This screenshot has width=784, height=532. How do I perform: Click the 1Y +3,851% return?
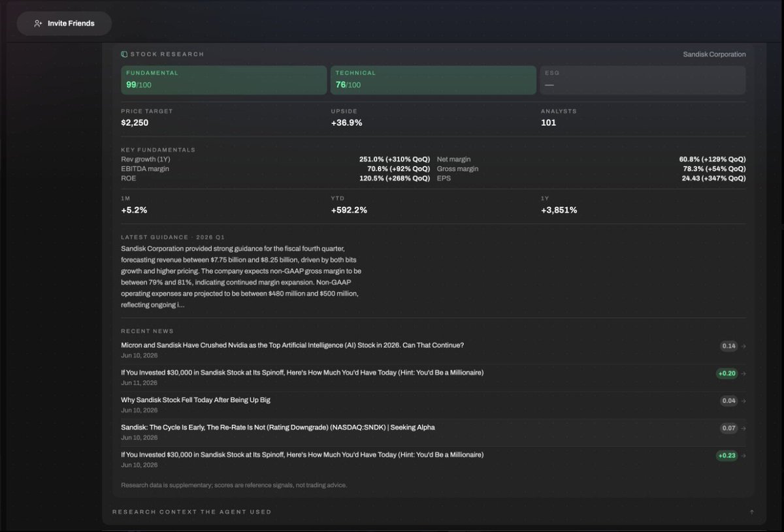559,210
